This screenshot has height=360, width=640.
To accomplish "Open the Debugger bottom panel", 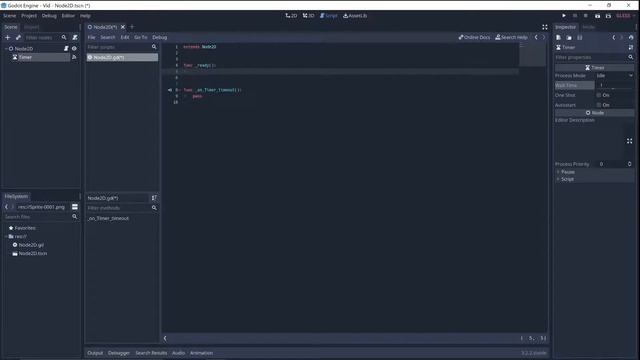I will pos(119,353).
